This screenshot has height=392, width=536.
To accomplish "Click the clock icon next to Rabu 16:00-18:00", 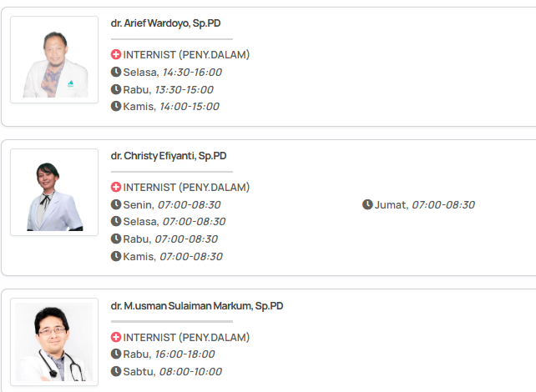I will [116, 354].
